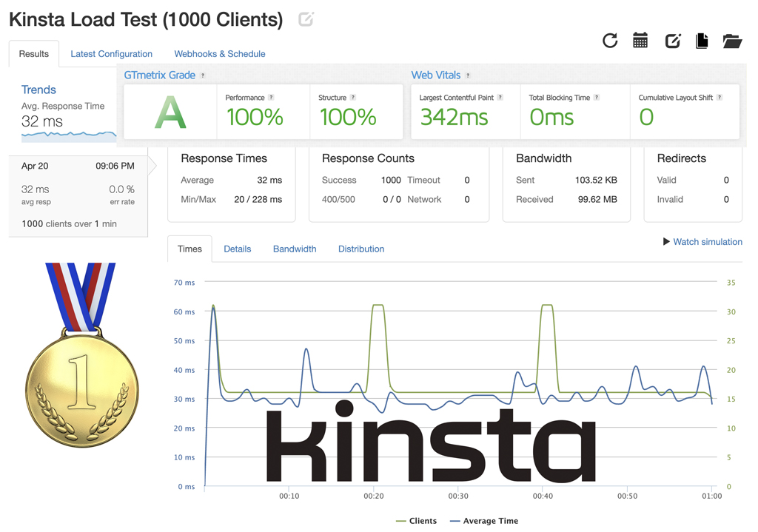Click the Received 99.62 MB value
Image resolution: width=758 pixels, height=532 pixels.
click(x=597, y=199)
